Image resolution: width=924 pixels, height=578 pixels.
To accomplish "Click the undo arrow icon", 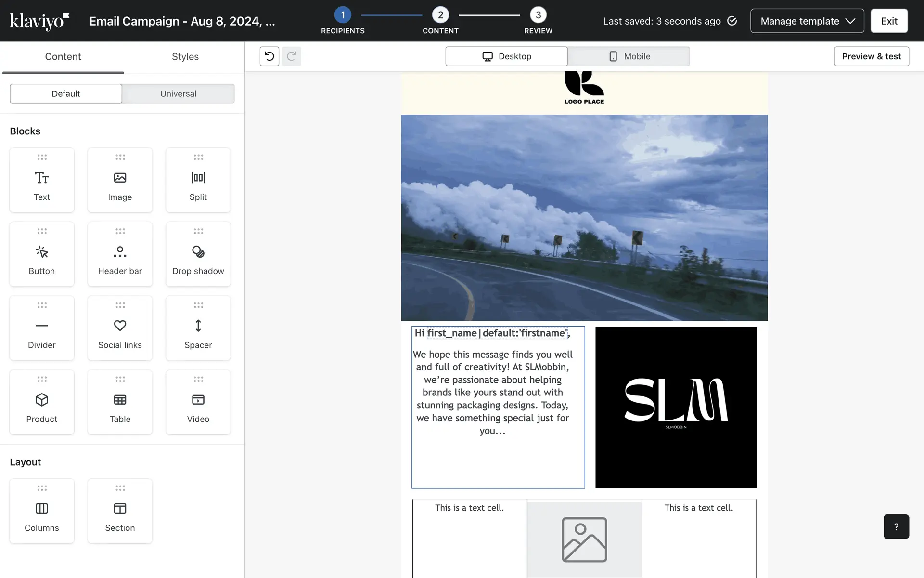I will (269, 56).
